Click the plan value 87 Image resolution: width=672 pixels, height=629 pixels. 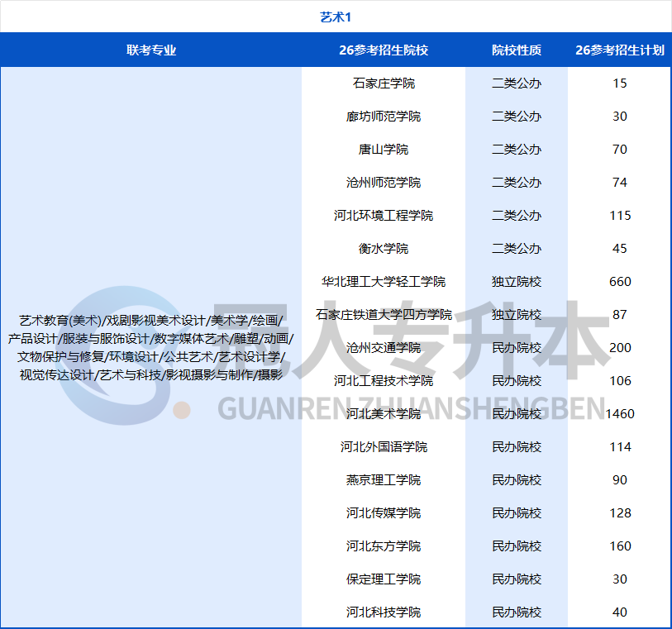click(620, 314)
